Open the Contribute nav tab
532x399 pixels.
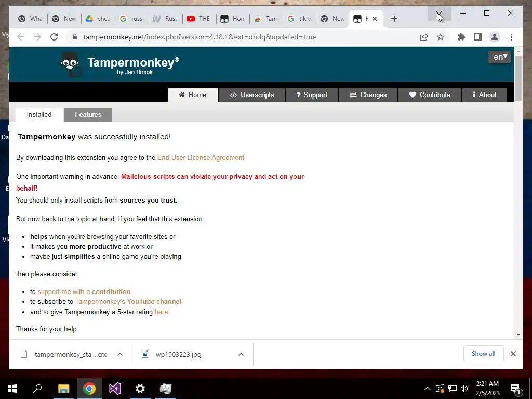(x=430, y=95)
